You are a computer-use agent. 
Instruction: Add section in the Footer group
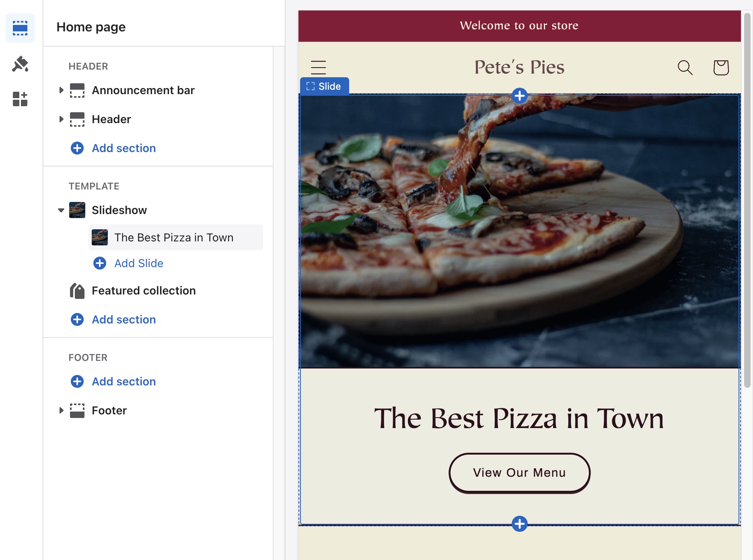[123, 381]
